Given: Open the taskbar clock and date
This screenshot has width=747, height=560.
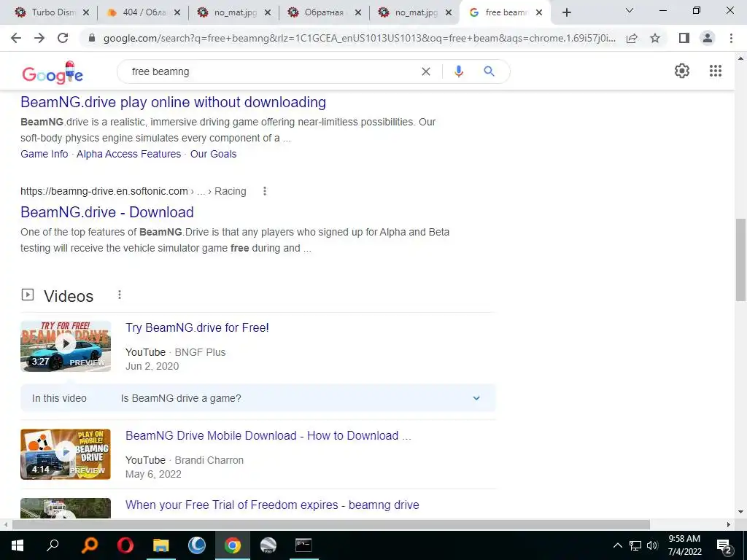Looking at the screenshot, I should [x=684, y=545].
